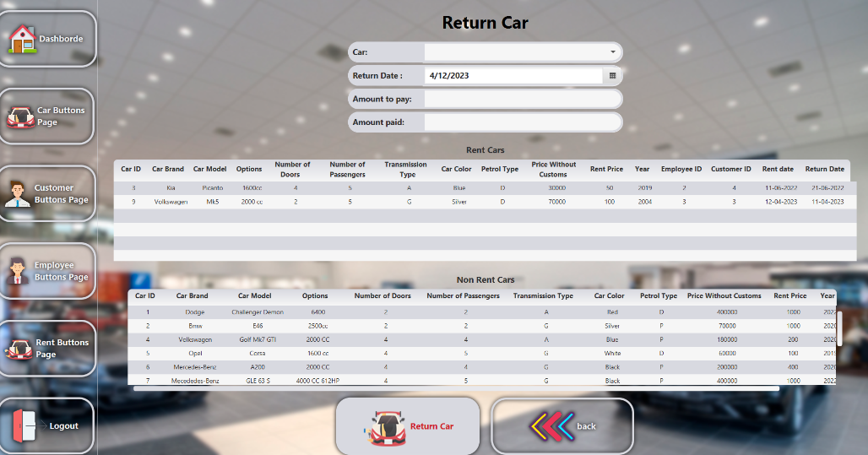The image size is (868, 455).
Task: Click the 12-04-2023 rent date cell
Action: pyautogui.click(x=781, y=202)
